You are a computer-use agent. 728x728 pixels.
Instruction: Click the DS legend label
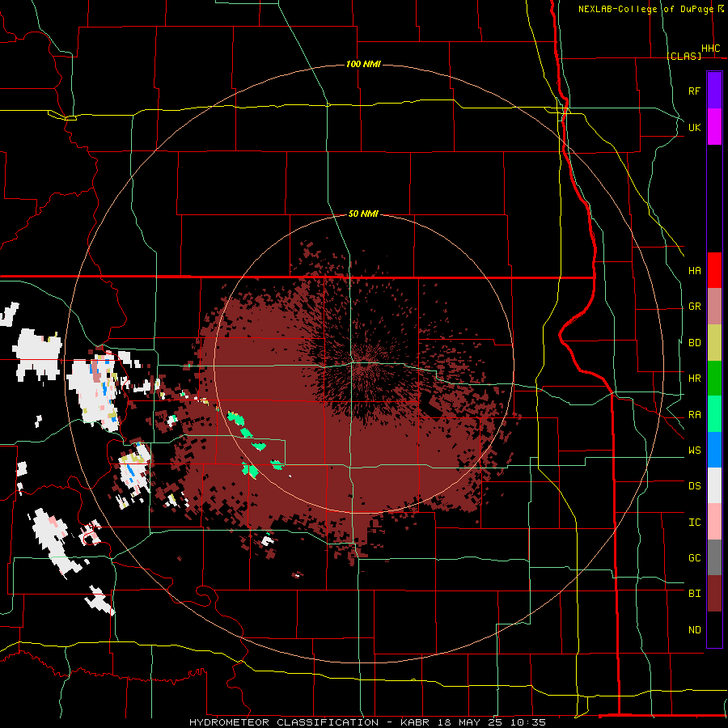[694, 486]
